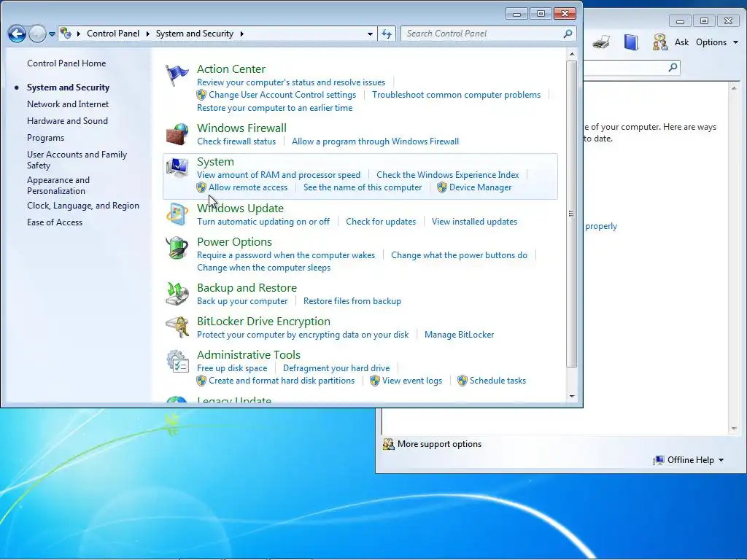
Task: Open the address bar history dropdown arrow
Action: (x=370, y=34)
